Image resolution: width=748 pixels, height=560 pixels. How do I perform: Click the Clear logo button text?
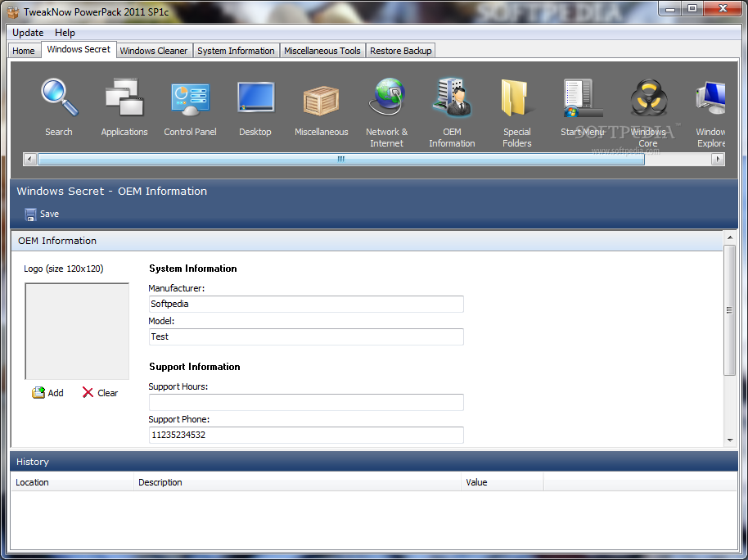(x=108, y=393)
